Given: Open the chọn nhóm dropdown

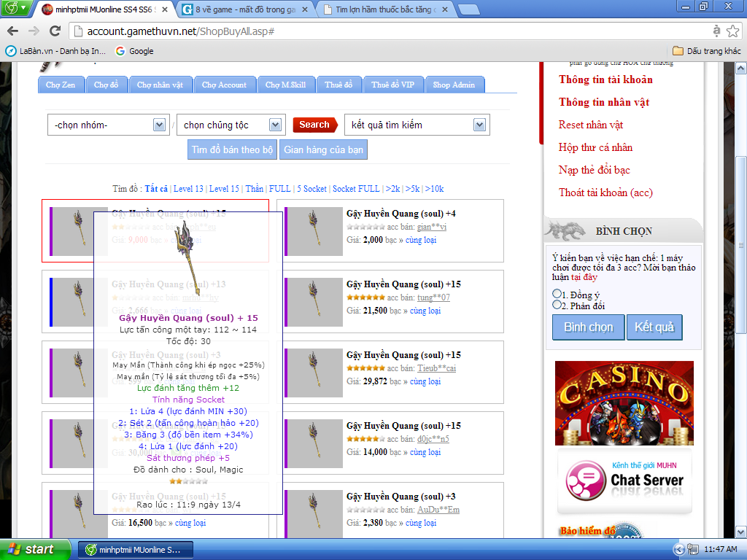Looking at the screenshot, I should click(x=109, y=125).
